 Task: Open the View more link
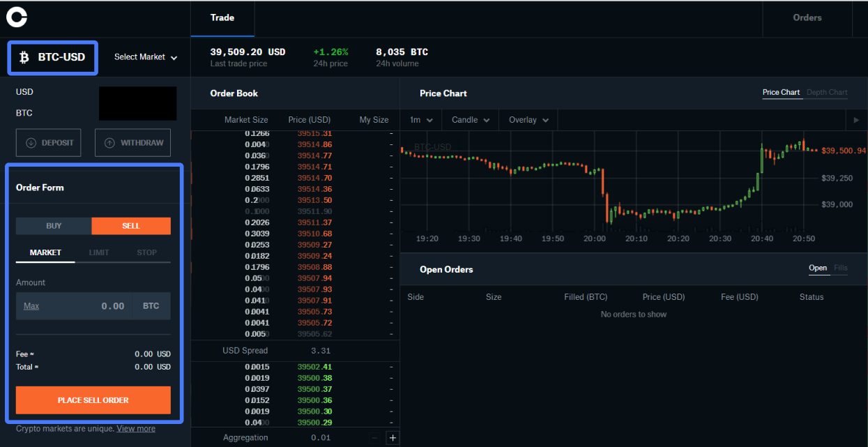[x=136, y=429]
